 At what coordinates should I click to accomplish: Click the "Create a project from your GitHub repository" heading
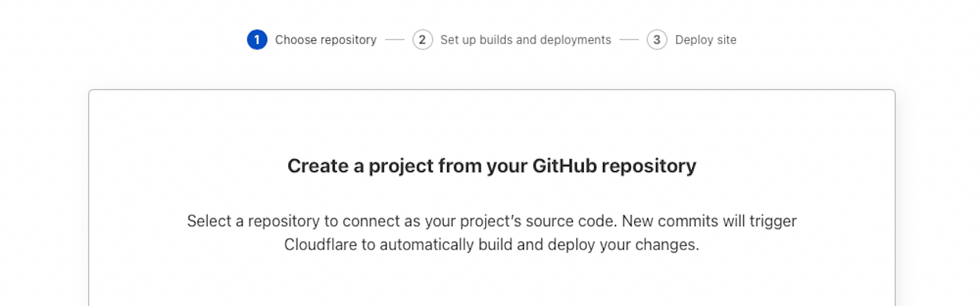(491, 166)
